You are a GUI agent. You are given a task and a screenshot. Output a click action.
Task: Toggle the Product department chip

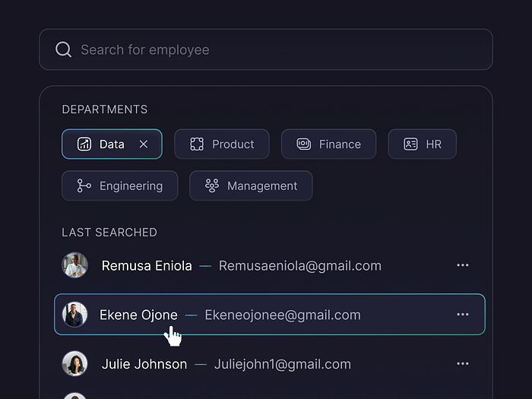[x=222, y=144]
